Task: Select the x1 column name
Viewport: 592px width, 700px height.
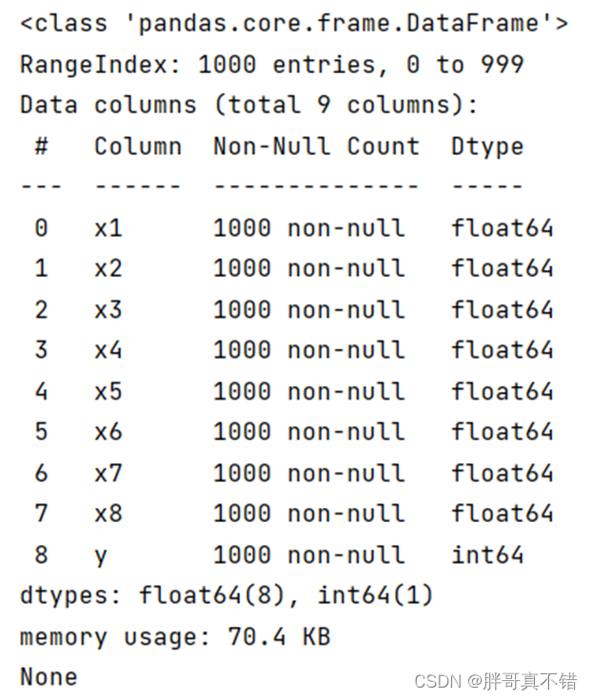Action: tap(108, 228)
